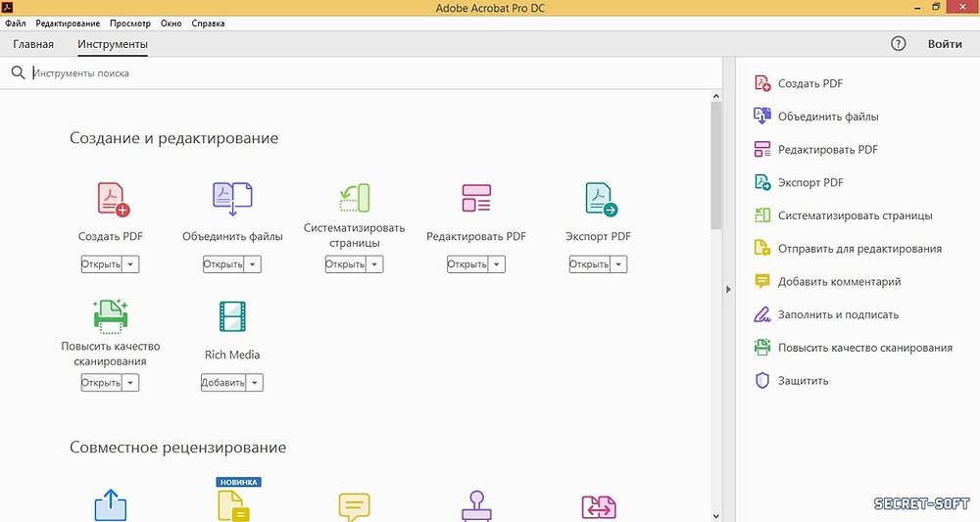This screenshot has height=522, width=980.
Task: Click the scrollbar up arrow
Action: 716,96
